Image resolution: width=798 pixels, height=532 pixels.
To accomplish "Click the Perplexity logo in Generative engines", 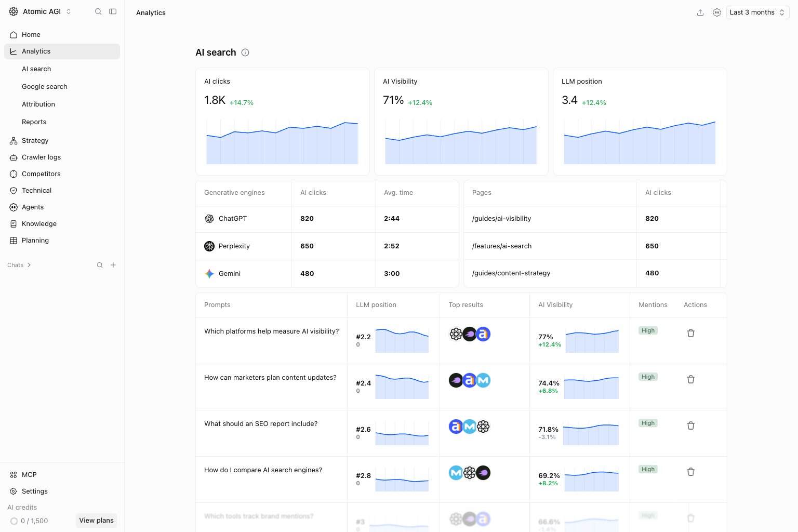I will (209, 246).
